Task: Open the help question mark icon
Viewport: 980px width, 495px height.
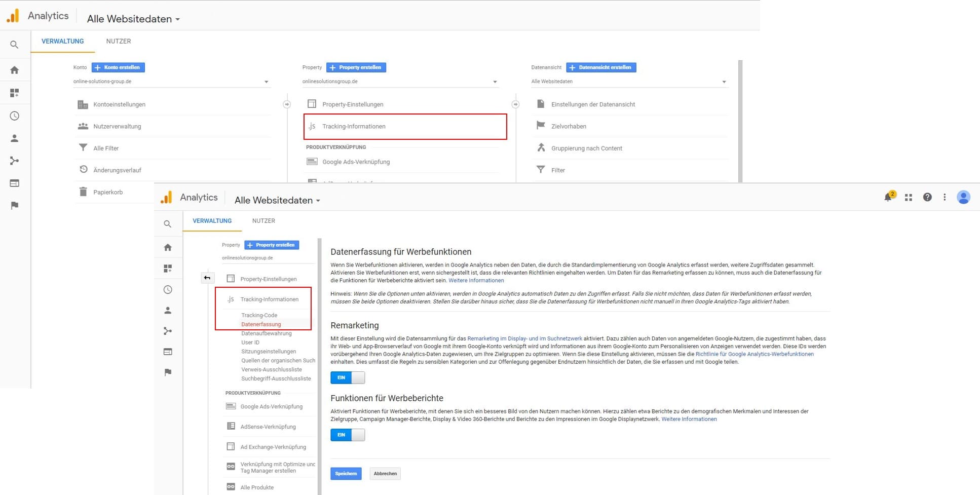Action: (927, 198)
